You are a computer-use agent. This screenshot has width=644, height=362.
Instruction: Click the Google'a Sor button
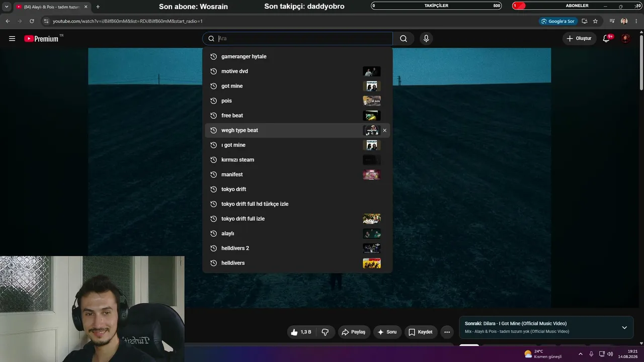pyautogui.click(x=557, y=21)
